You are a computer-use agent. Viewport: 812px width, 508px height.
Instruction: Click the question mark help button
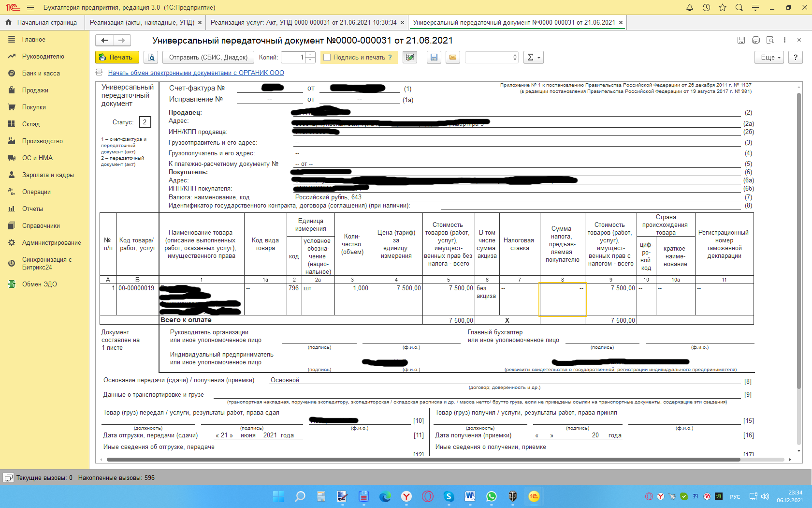point(796,57)
